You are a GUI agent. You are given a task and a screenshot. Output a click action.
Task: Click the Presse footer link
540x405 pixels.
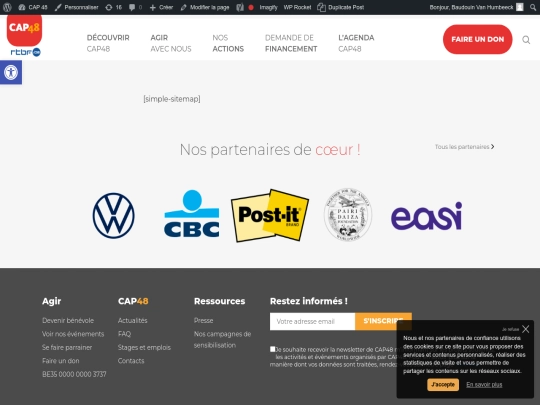[204, 321]
